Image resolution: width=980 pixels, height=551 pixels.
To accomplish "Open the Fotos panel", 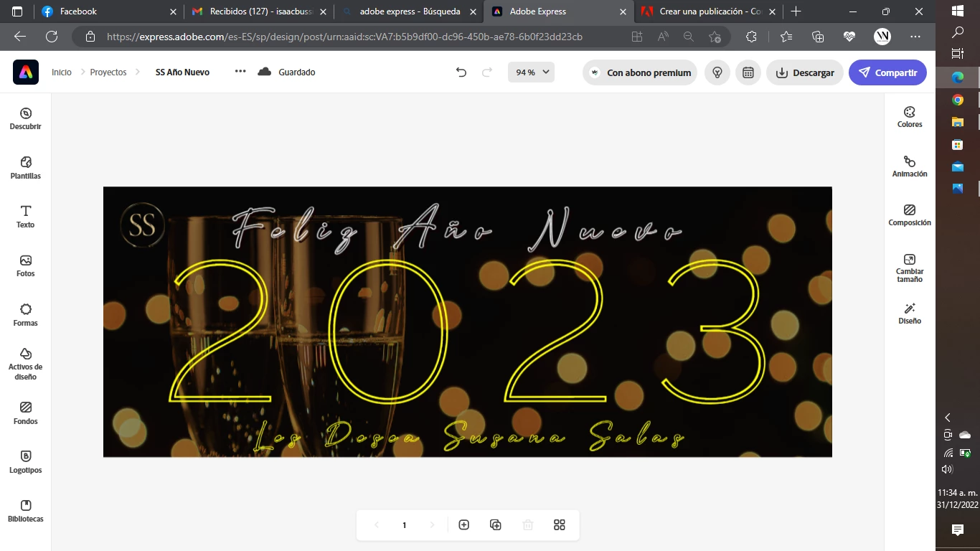I will tap(26, 265).
